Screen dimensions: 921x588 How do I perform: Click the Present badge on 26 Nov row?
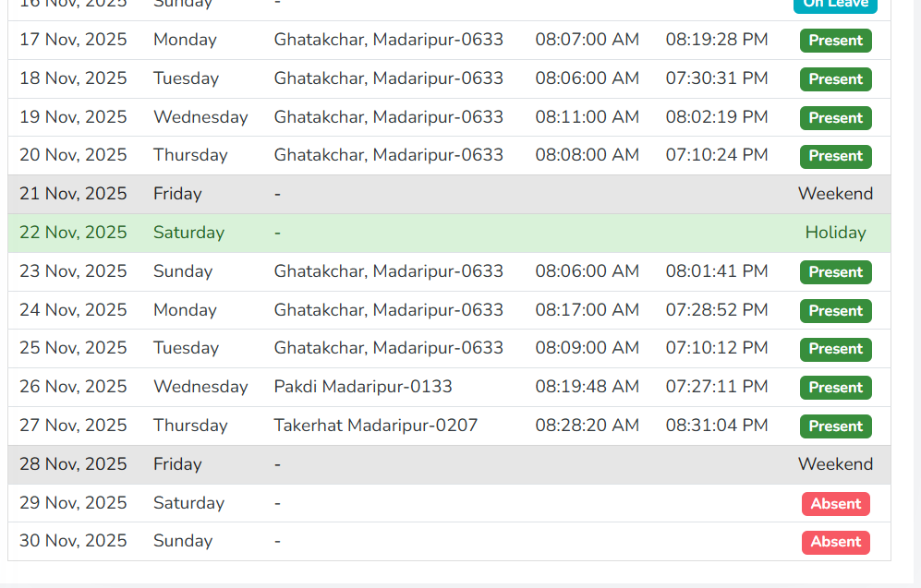[835, 388]
